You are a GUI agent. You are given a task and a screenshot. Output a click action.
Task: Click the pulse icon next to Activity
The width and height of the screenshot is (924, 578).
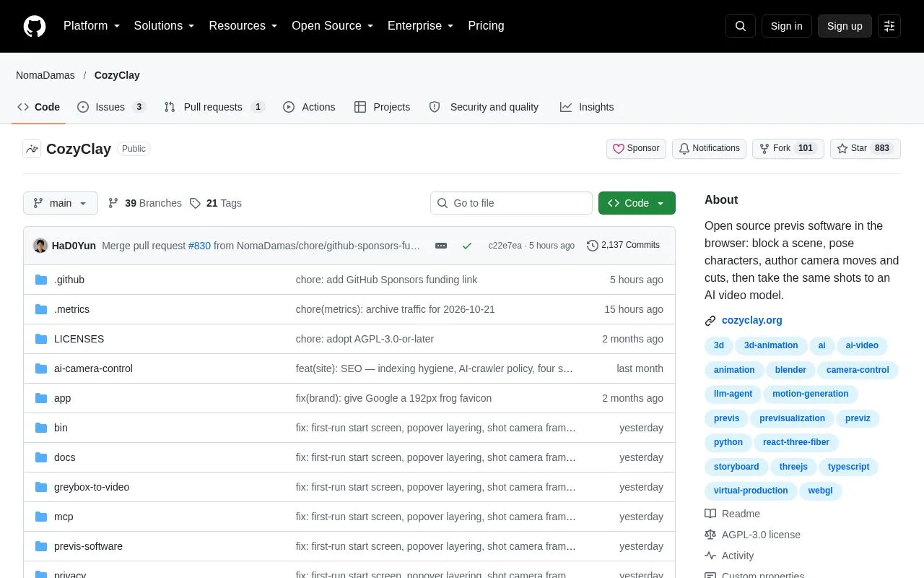coord(710,556)
